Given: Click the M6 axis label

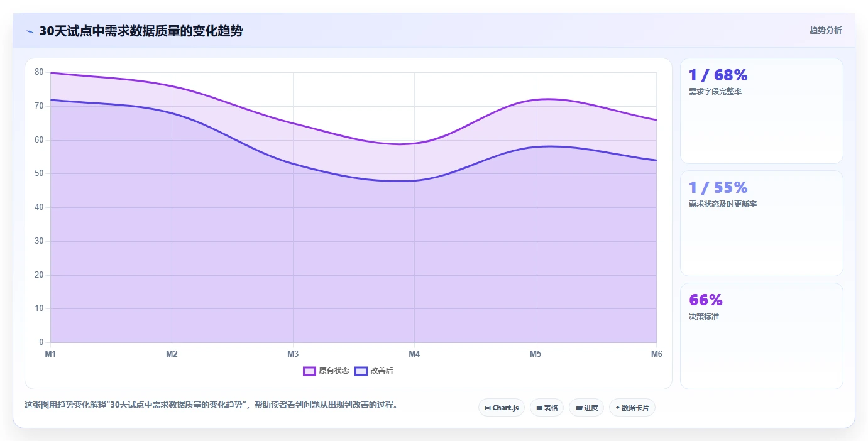Looking at the screenshot, I should click(x=656, y=354).
